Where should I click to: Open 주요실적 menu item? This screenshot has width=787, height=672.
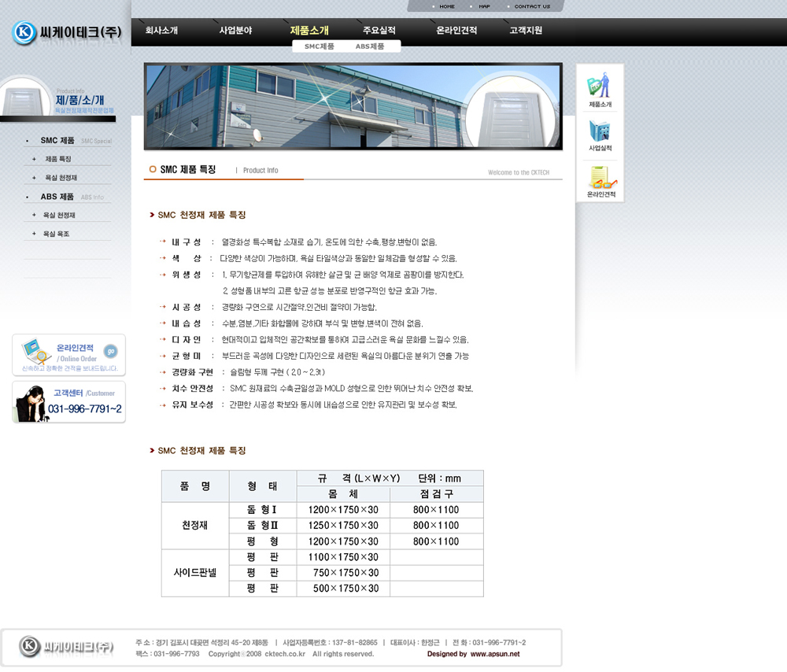click(379, 31)
